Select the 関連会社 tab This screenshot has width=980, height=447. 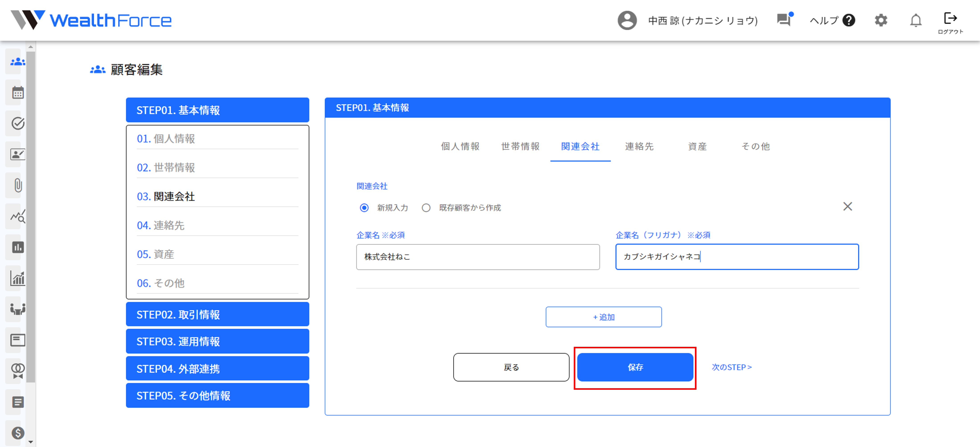coord(580,147)
